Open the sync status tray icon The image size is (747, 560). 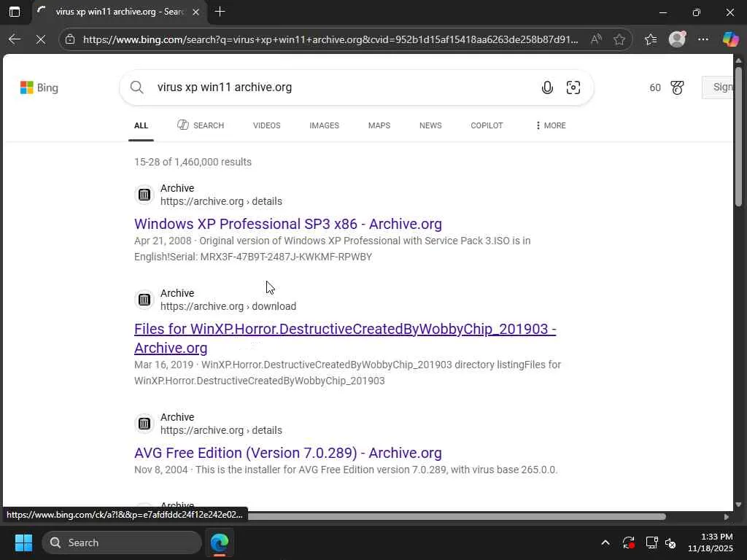628,542
